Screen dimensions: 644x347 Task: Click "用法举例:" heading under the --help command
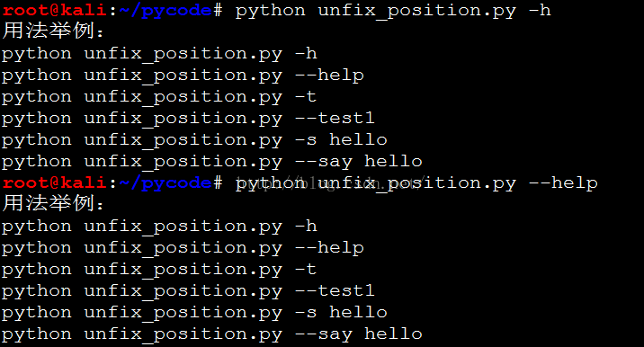pyautogui.click(x=53, y=203)
